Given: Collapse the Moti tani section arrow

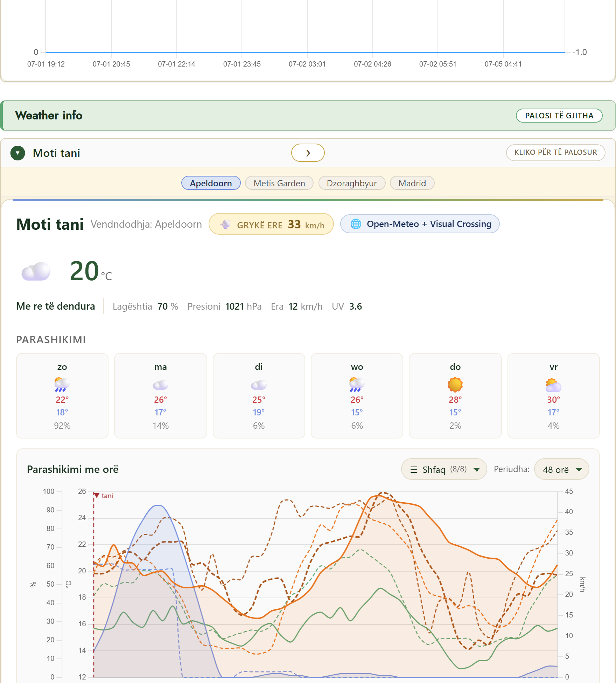Looking at the screenshot, I should tap(17, 153).
